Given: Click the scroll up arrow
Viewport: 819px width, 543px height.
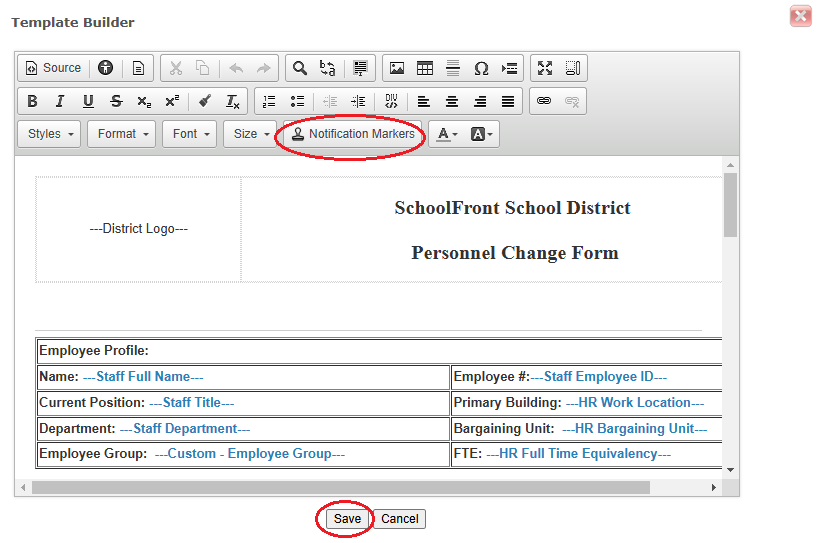Looking at the screenshot, I should 730,165.
